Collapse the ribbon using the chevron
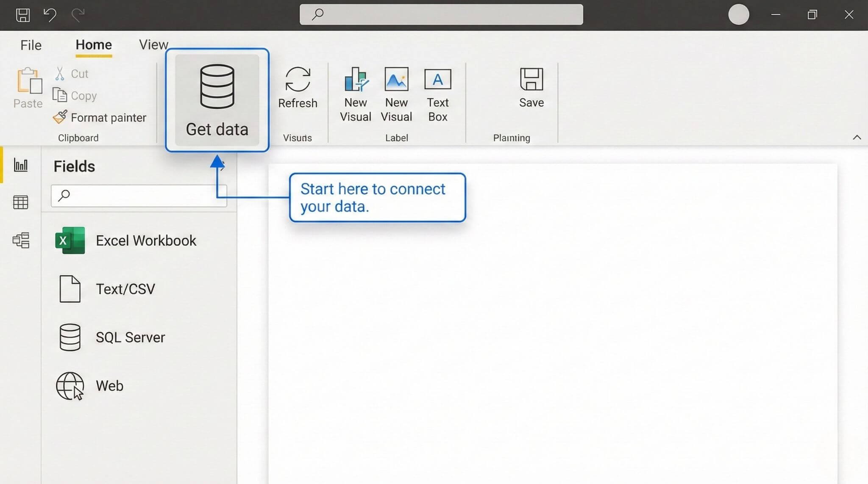 pyautogui.click(x=857, y=138)
